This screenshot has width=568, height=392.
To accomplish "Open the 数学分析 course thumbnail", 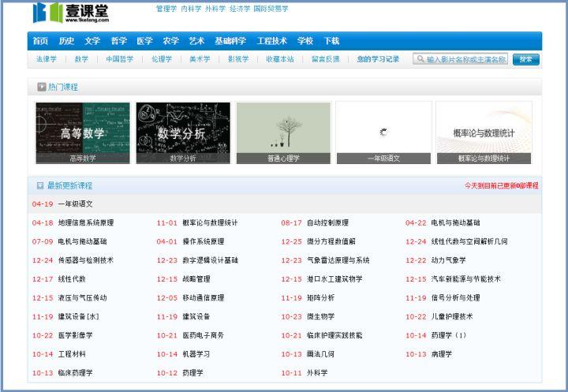I will click(x=183, y=133).
